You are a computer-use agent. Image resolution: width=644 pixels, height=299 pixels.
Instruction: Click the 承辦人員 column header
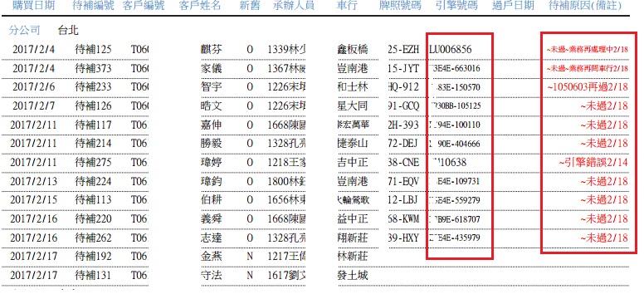(x=294, y=5)
